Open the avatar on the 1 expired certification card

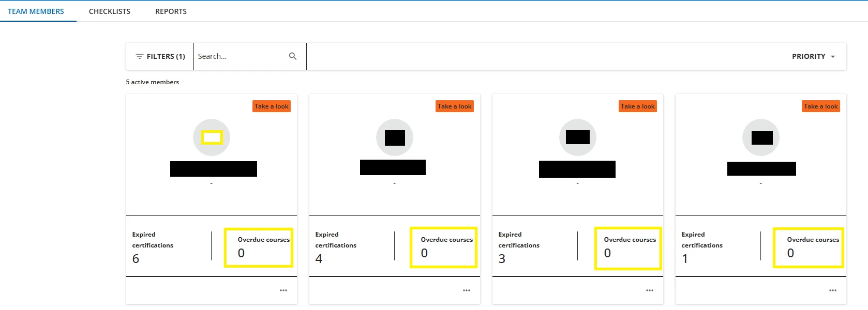pyautogui.click(x=761, y=137)
